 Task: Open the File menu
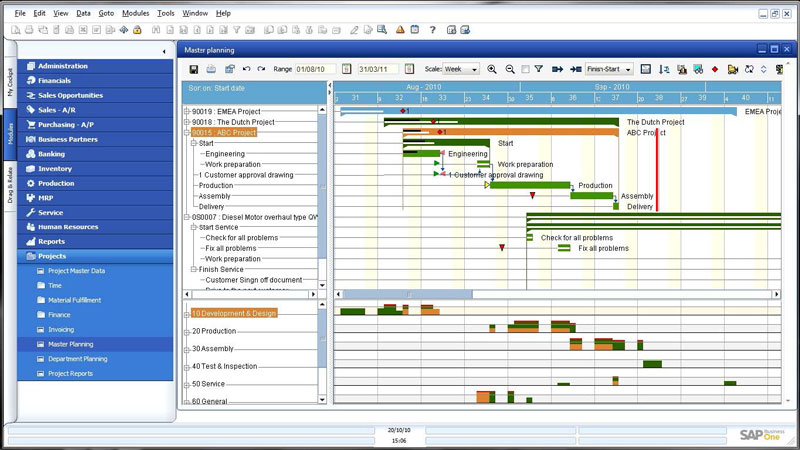point(20,13)
